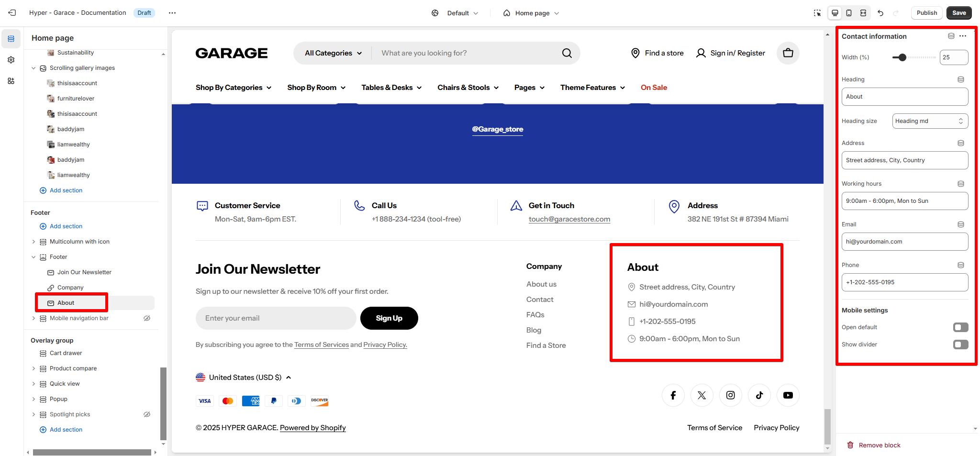Click the Sign Up newsletter button

tap(389, 318)
